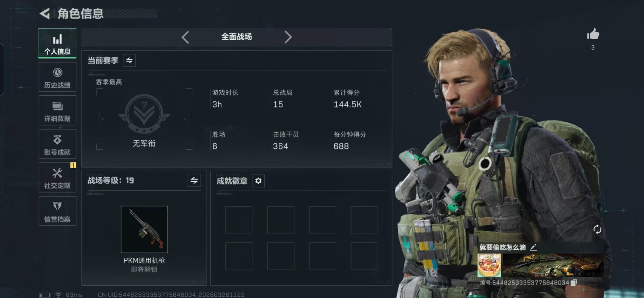Click the player avatar food picture
This screenshot has width=644, height=298.
(489, 265)
